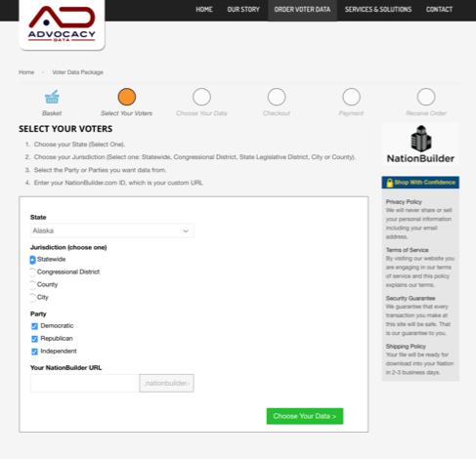Click the 'Your NationBuilder URL' label
This screenshot has height=459, width=476.
click(x=66, y=368)
